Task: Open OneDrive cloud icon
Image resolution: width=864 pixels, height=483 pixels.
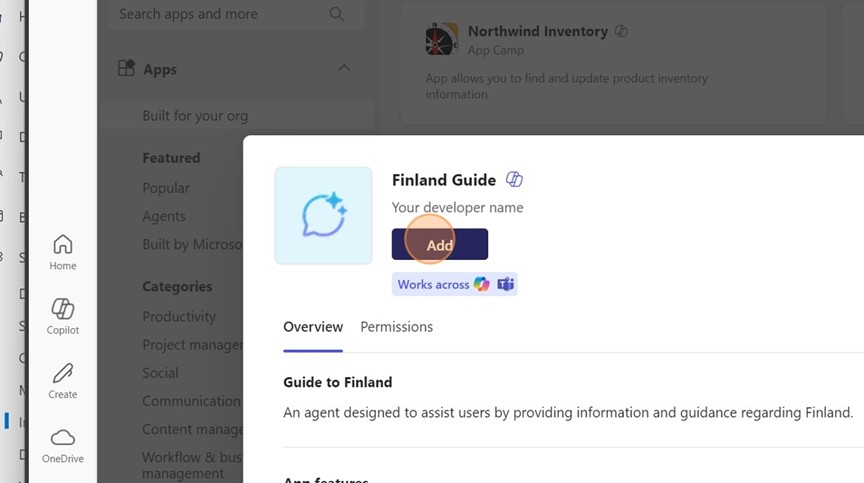Action: [62, 438]
